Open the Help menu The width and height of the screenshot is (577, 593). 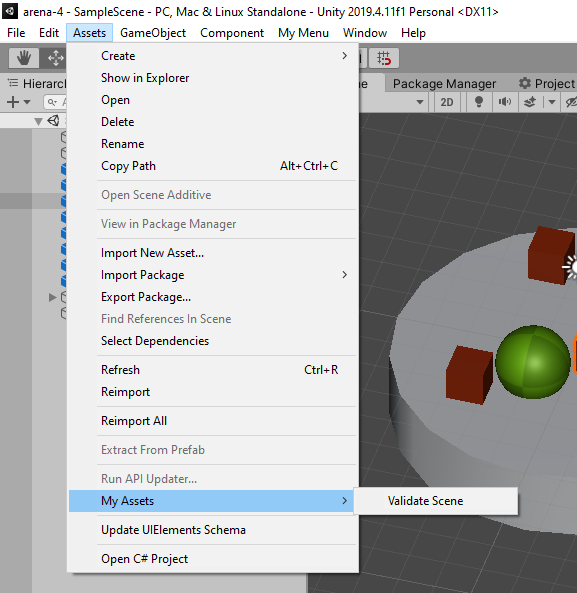413,33
